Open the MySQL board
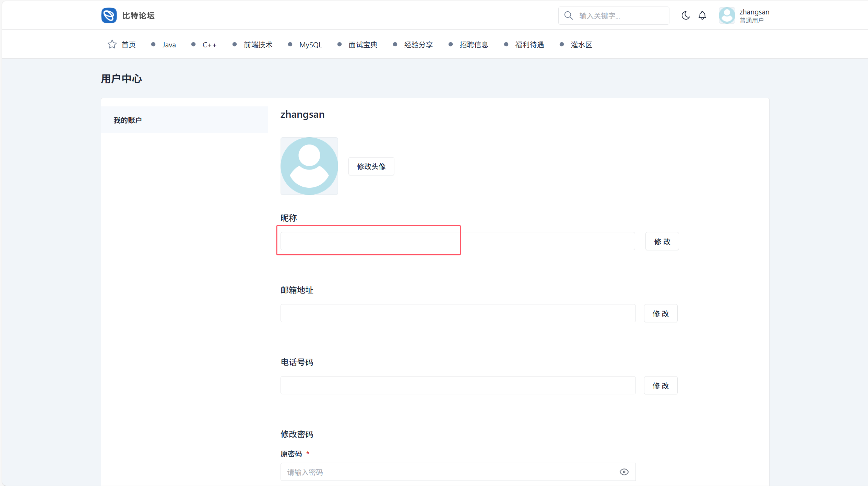This screenshot has height=486, width=868. tap(310, 45)
